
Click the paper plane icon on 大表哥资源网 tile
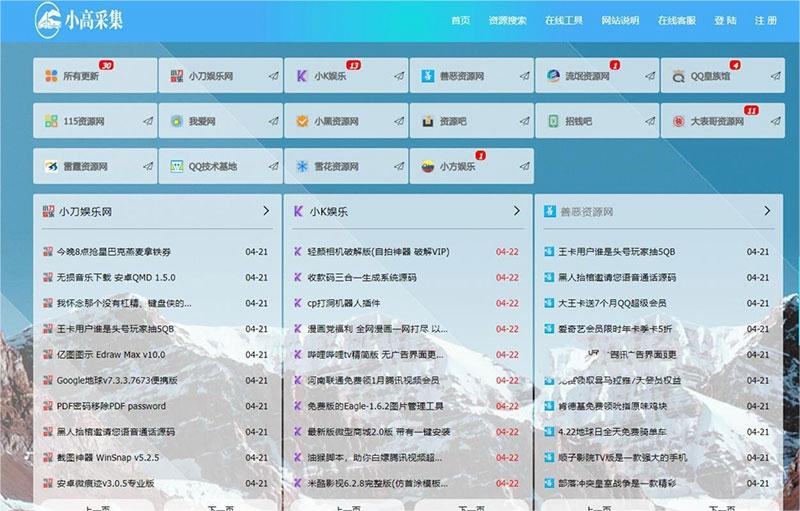click(x=774, y=122)
